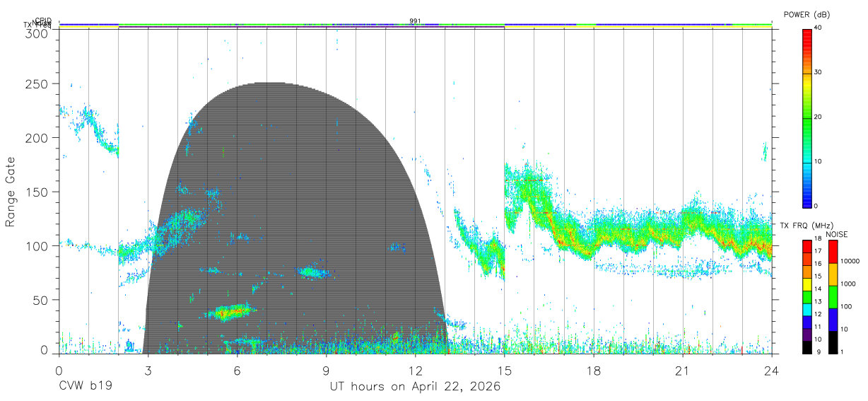The image size is (868, 401).
Task: Select the 17 MHz tick label
Action: (817, 251)
